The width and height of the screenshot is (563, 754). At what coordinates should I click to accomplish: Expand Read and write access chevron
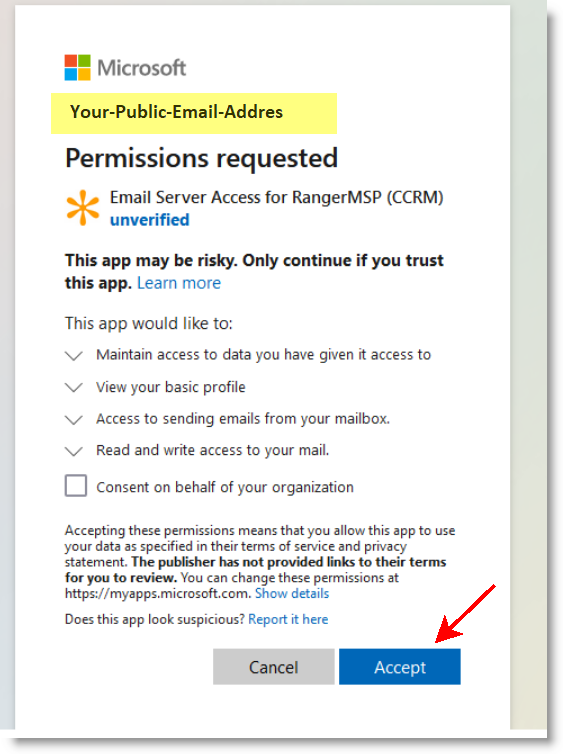(x=74, y=452)
